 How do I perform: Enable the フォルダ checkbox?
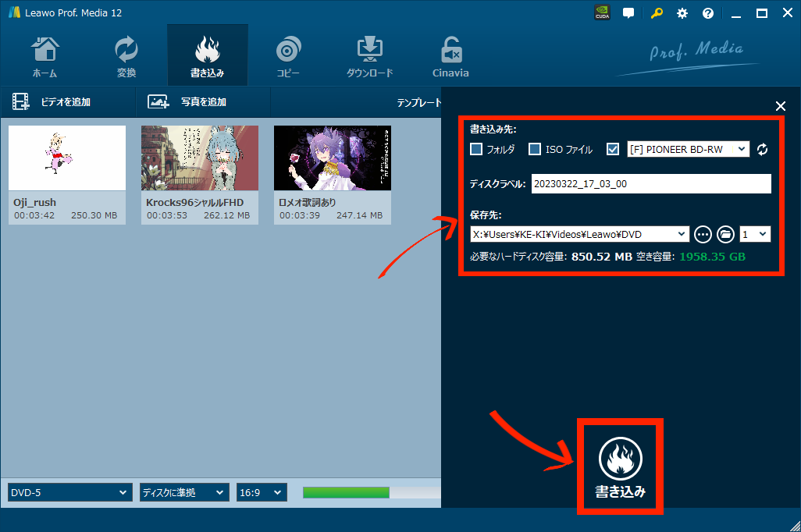476,149
